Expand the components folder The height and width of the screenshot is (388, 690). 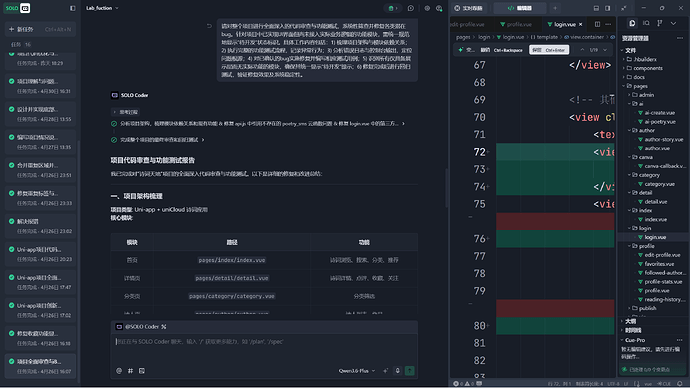pos(645,68)
